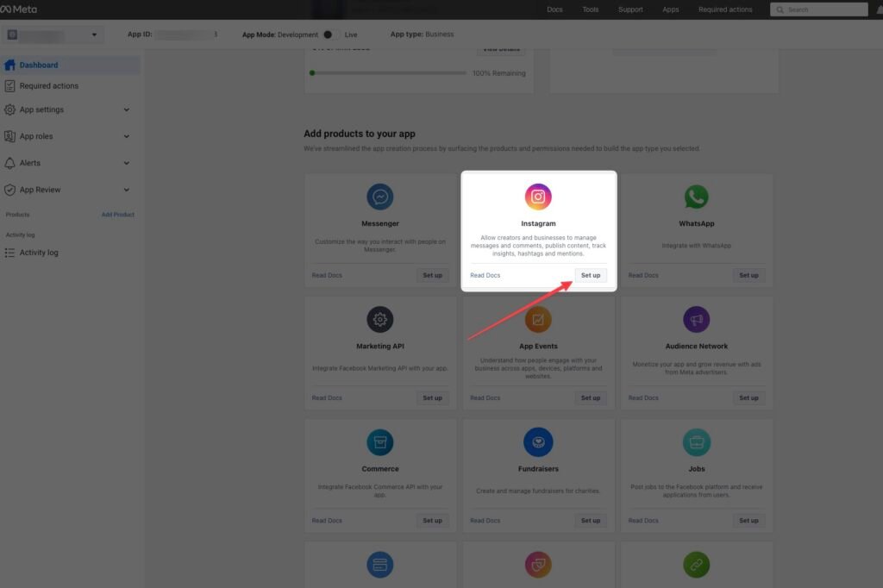Screen dimensions: 883x588
Task: Click Set up on the Jobs card
Action: 749,521
